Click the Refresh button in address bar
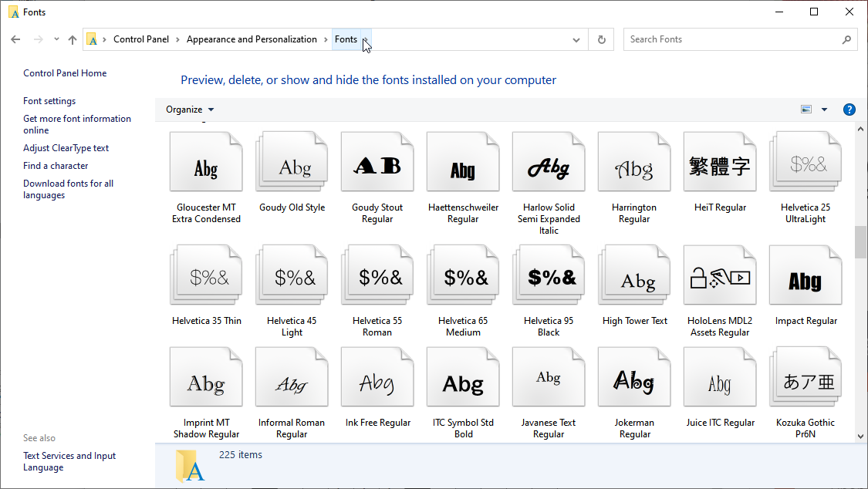This screenshot has width=868, height=489. coord(601,39)
